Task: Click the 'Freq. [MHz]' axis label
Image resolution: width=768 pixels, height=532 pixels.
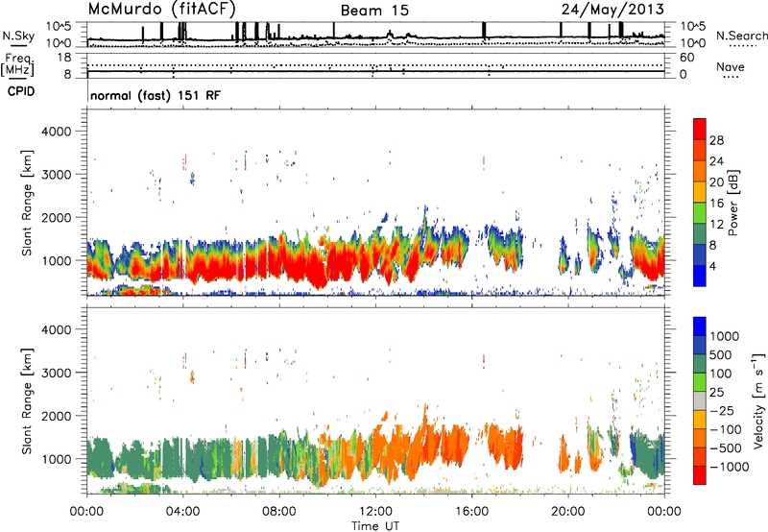Action: [x=17, y=64]
